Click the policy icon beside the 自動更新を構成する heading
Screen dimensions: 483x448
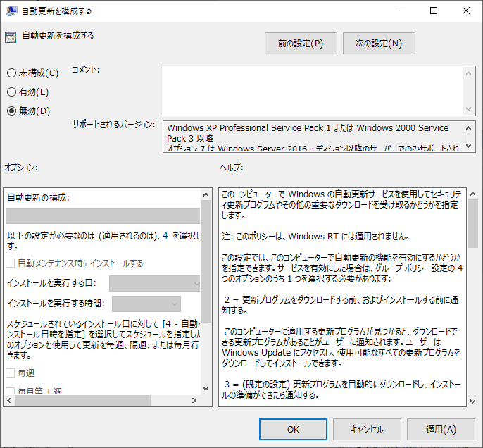11,37
